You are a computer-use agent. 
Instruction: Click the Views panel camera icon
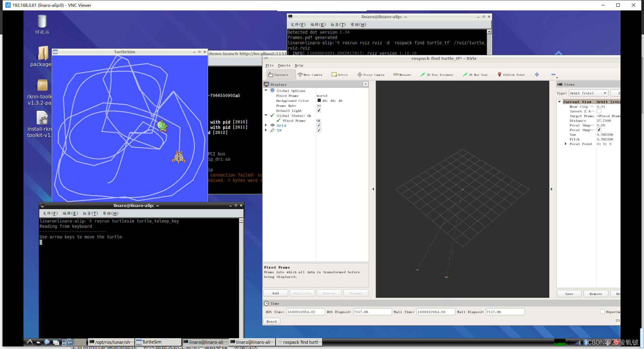(x=560, y=85)
